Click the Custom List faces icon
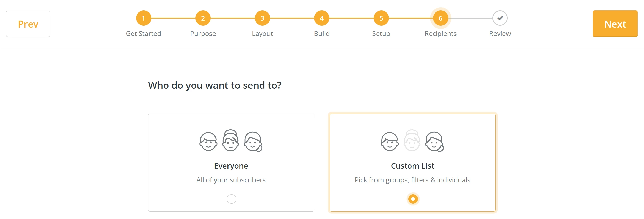 412,141
